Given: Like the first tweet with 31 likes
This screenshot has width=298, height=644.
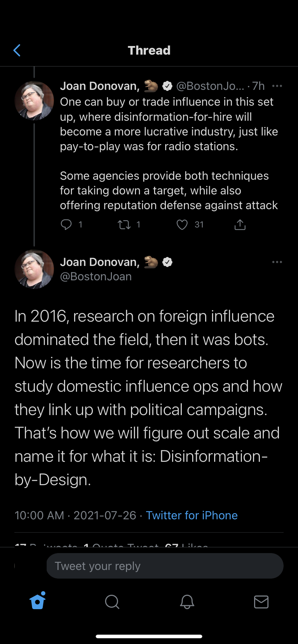Looking at the screenshot, I should [x=182, y=225].
